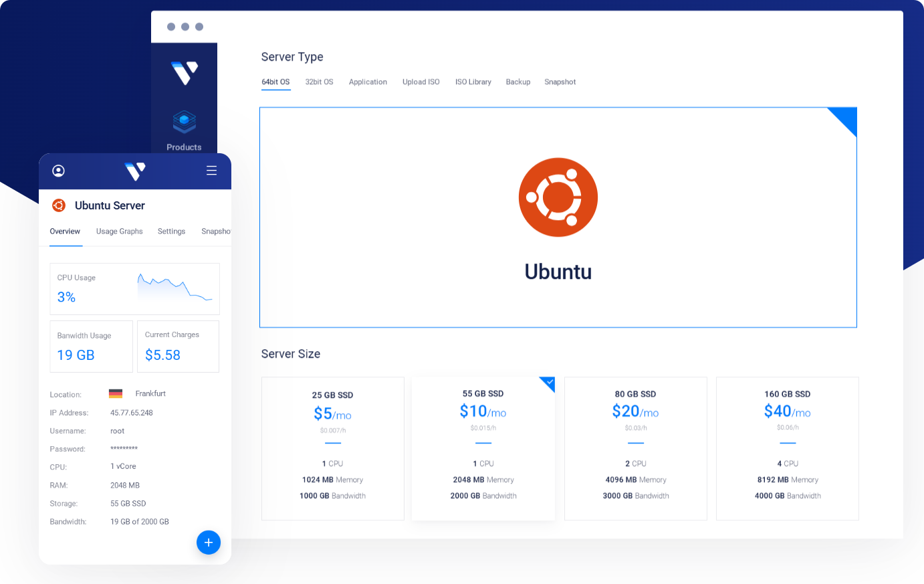Screen dimensions: 924x584
Task: Open the hamburger menu in the mobile panel
Action: click(211, 171)
